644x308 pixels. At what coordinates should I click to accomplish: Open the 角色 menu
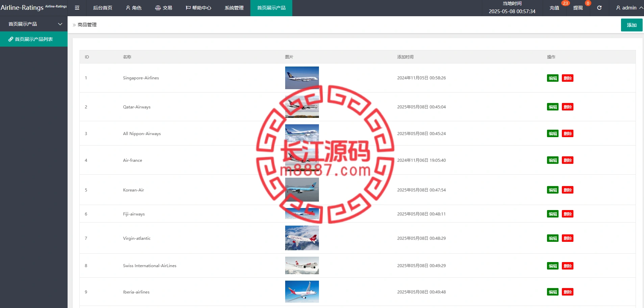click(x=133, y=8)
